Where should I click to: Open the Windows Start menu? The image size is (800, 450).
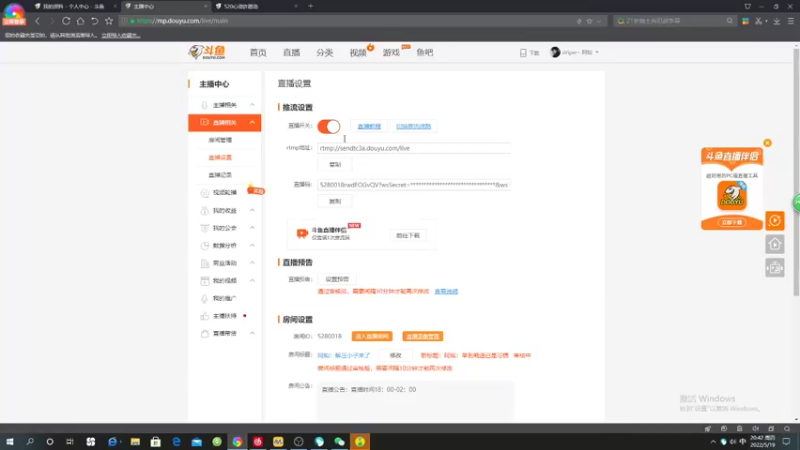pyautogui.click(x=10, y=441)
